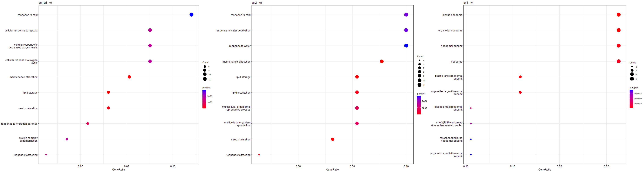The image size is (644, 172).
Task: Click the 0.25 tick on bri1 x-axis
Action: [x=606, y=166]
